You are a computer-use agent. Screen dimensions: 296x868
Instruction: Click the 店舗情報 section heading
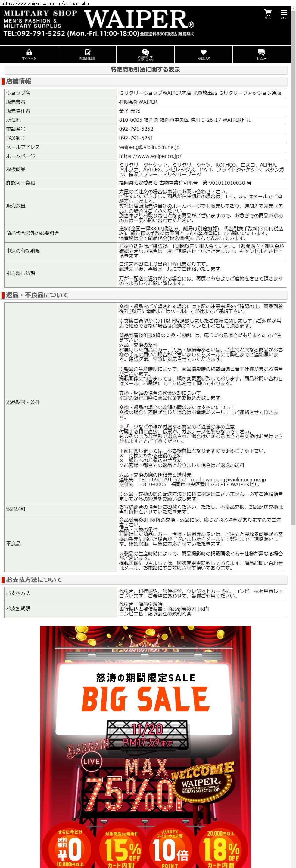point(19,81)
